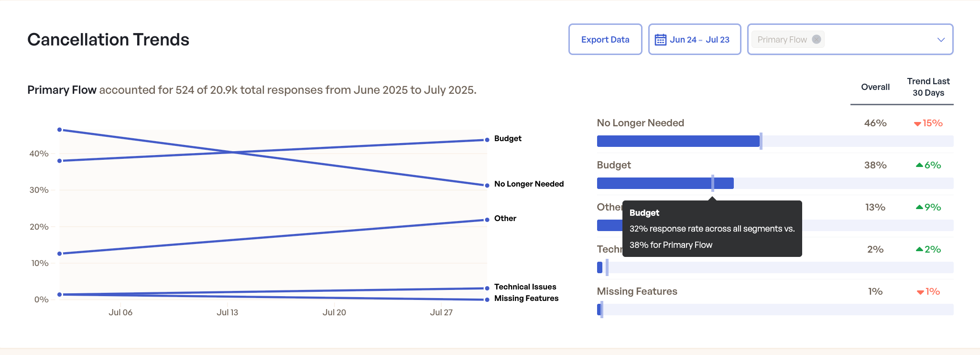Click the calendar icon in date picker
This screenshot has width=980, height=355.
(660, 40)
